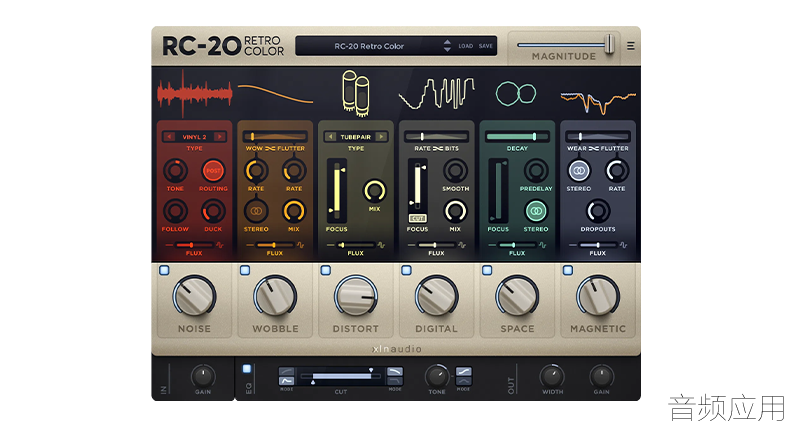This screenshot has height=427, width=792.
Task: Toggle Noise ROUTING POST button
Action: click(x=213, y=171)
